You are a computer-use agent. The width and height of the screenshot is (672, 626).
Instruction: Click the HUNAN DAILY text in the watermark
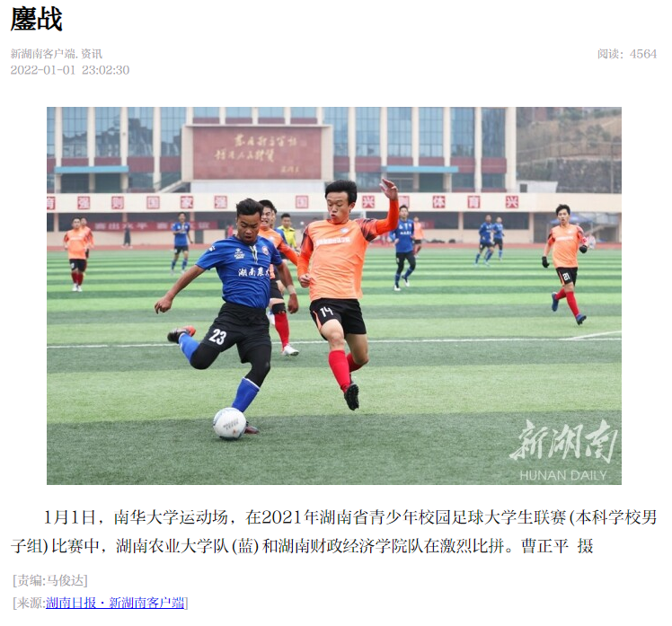563,475
